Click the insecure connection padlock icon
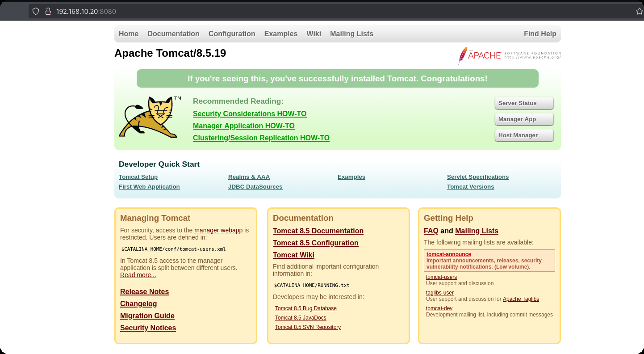644x354 pixels. [48, 12]
